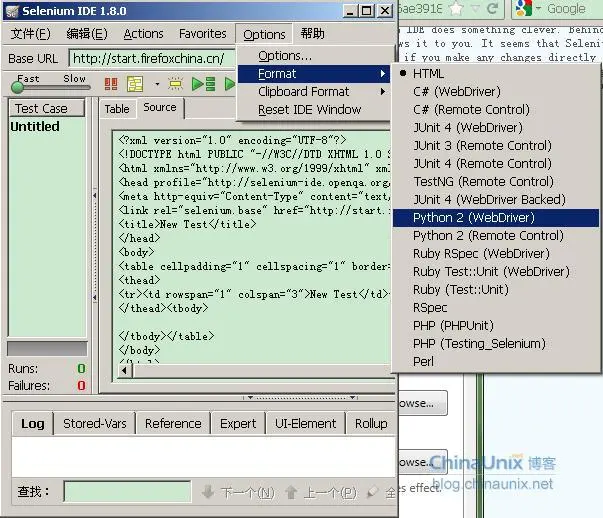Open the Log tab
Viewport: 603px width, 518px height.
point(32,424)
